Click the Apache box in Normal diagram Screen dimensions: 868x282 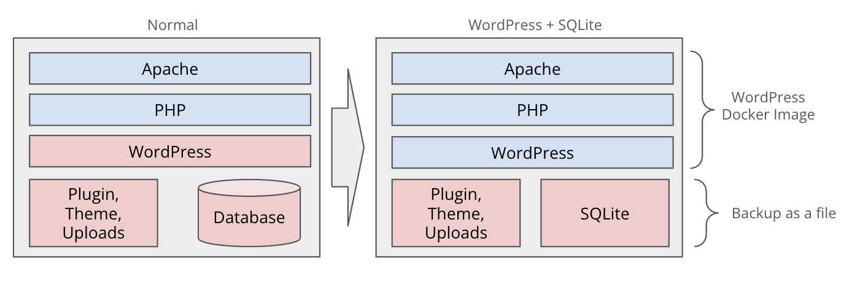170,68
